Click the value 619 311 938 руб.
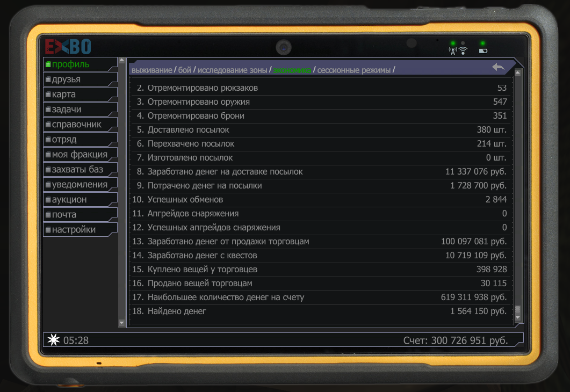Image resolution: width=570 pixels, height=392 pixels. coord(474,297)
